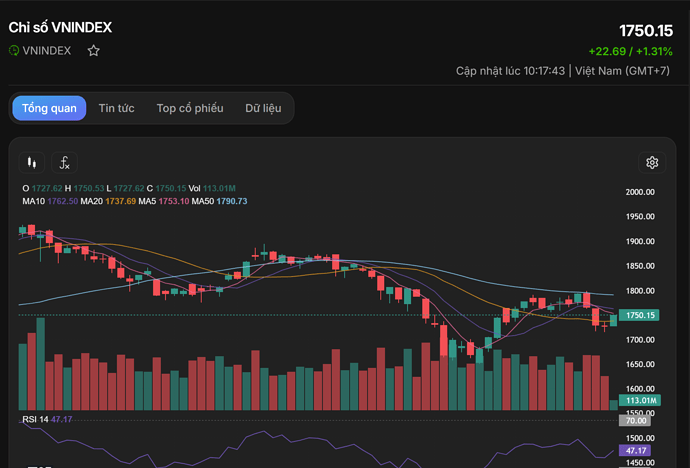Click the index value 1750.15 in header
The width and height of the screenshot is (690, 468).
[x=646, y=31]
